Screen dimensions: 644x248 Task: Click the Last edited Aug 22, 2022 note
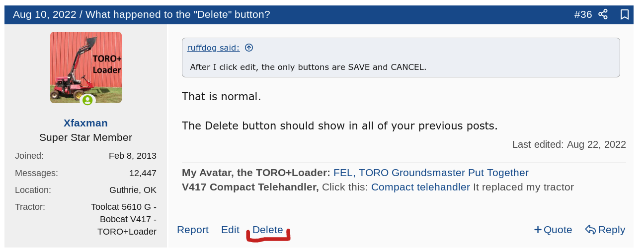(569, 144)
